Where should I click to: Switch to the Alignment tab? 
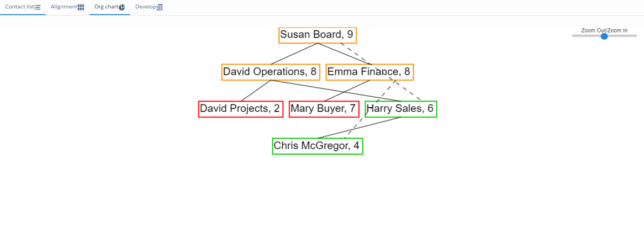click(x=64, y=7)
